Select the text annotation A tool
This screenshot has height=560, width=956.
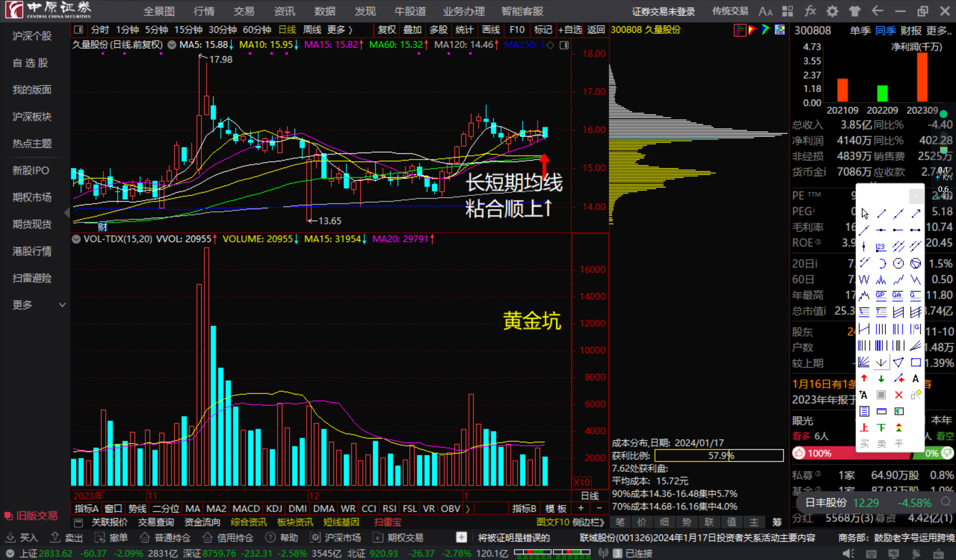coord(916,379)
